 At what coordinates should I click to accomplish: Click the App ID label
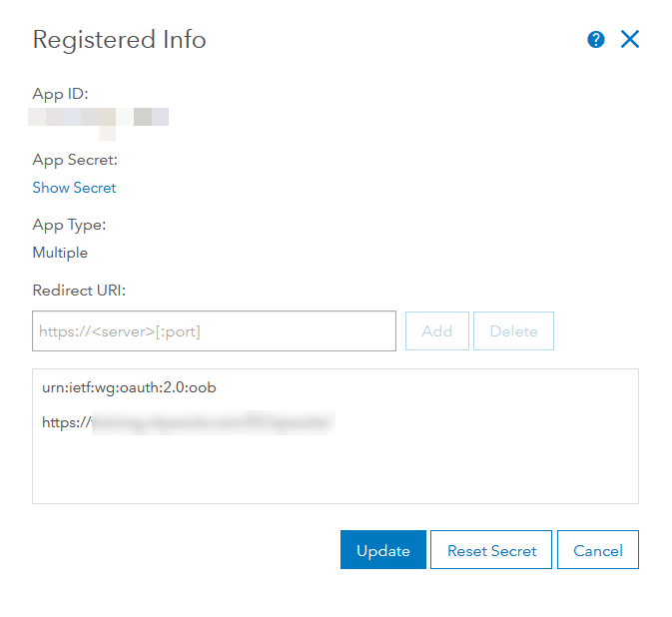click(x=60, y=94)
